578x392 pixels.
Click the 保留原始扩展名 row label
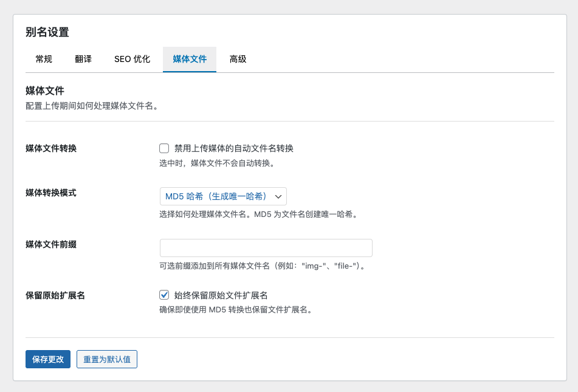pyautogui.click(x=55, y=295)
